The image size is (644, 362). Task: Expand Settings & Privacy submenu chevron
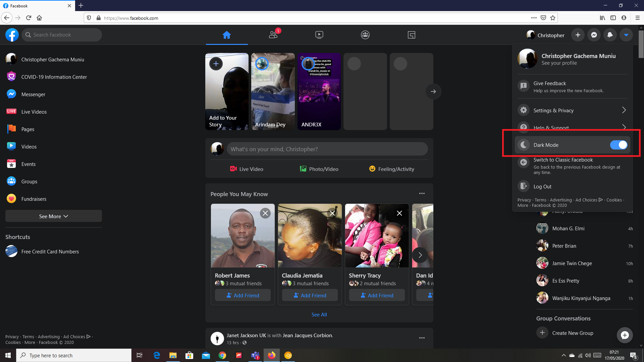tap(624, 110)
